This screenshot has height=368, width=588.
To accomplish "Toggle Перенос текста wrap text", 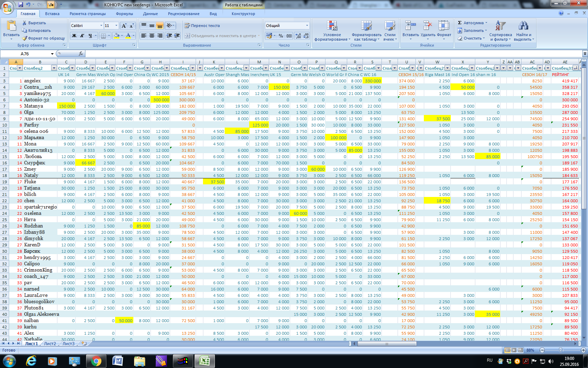I will (202, 26).
